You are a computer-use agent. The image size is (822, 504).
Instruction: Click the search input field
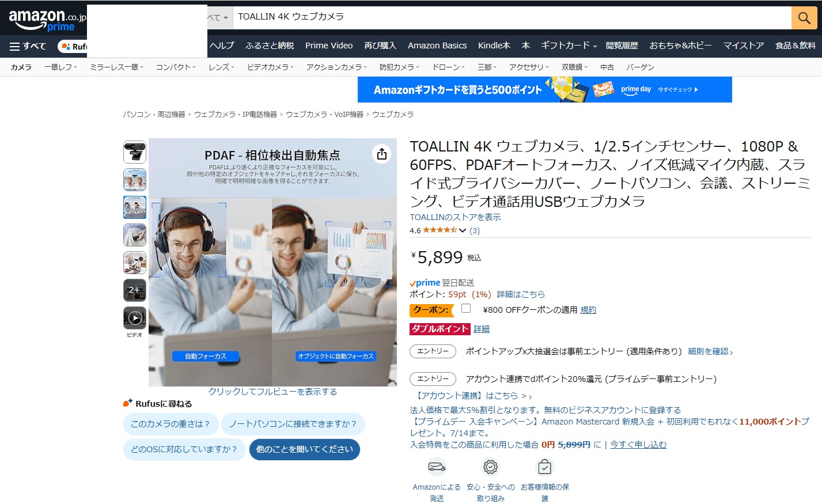pos(512,17)
